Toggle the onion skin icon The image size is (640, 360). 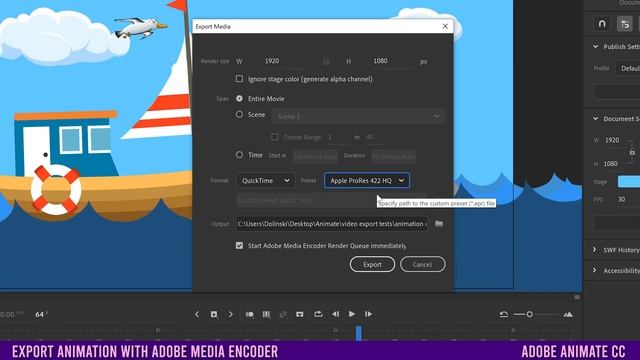pyautogui.click(x=249, y=314)
